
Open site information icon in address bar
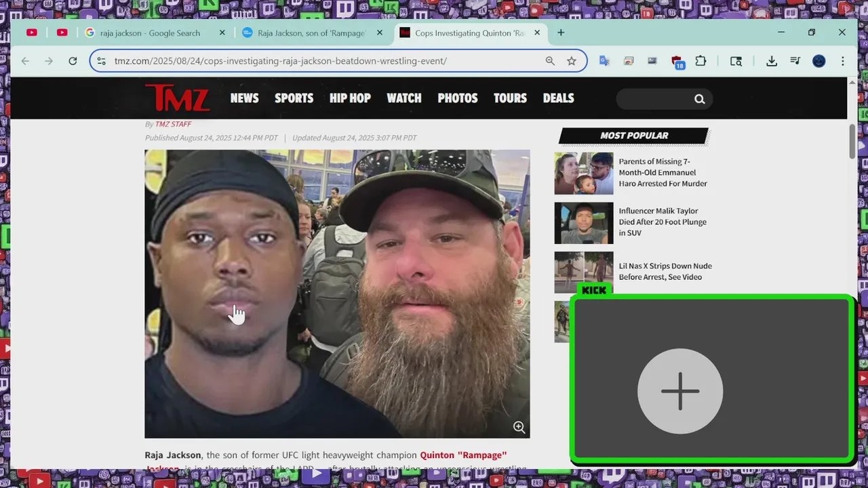[x=101, y=61]
